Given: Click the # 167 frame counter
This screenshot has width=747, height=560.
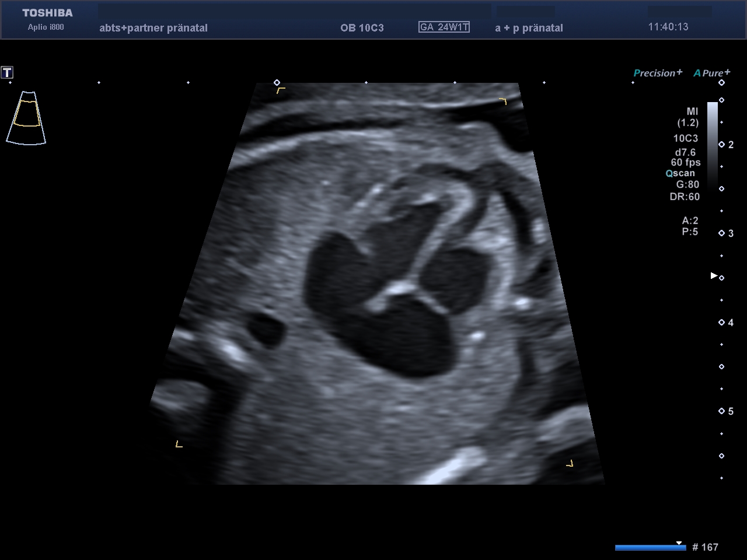Looking at the screenshot, I should 705,547.
